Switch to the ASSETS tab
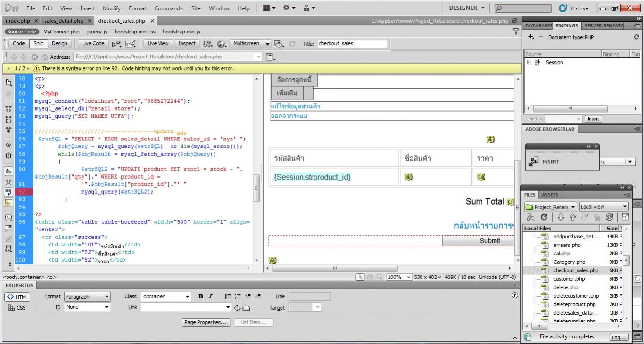The width and height of the screenshot is (644, 344). coord(550,194)
